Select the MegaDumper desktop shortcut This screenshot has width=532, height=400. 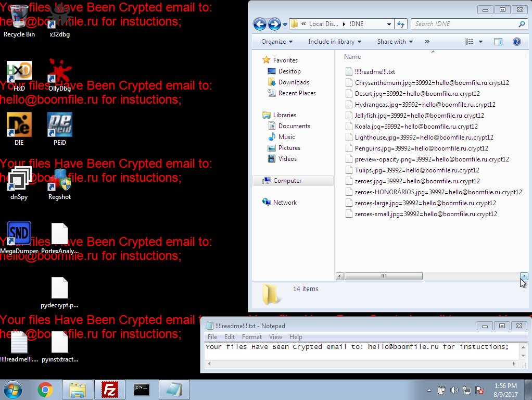[19, 238]
